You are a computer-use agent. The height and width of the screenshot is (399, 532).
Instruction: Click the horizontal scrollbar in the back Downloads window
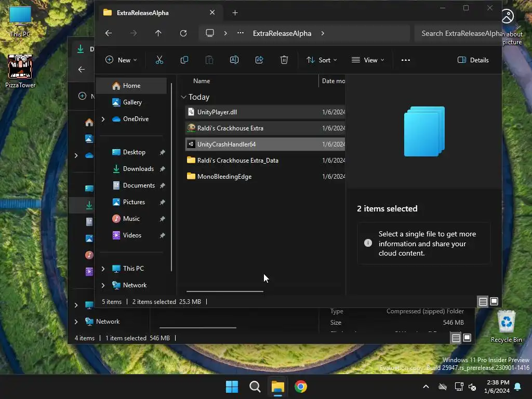pos(198,328)
